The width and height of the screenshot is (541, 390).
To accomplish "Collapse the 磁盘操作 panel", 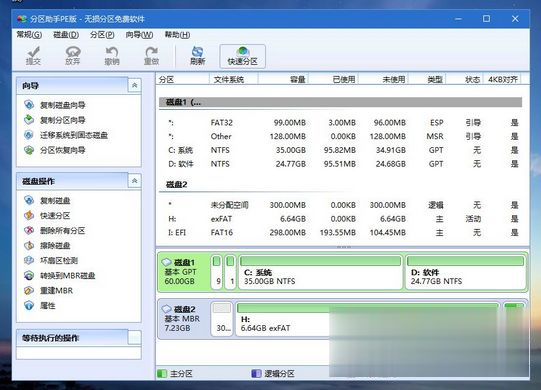I will [x=135, y=181].
